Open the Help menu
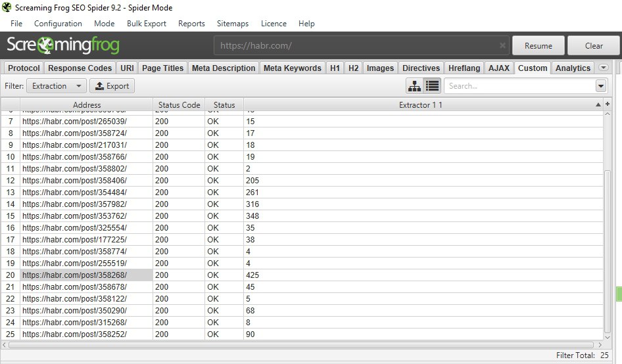 coord(306,24)
